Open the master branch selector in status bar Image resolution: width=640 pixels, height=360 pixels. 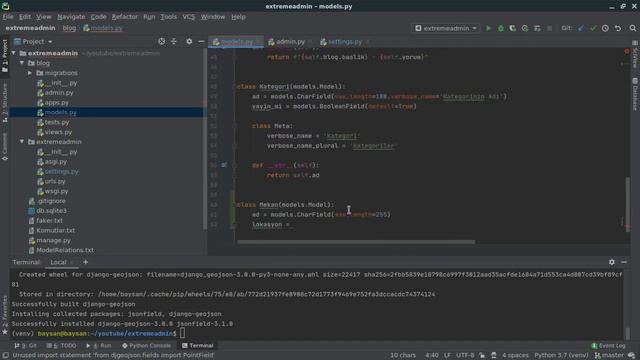pos(609,355)
